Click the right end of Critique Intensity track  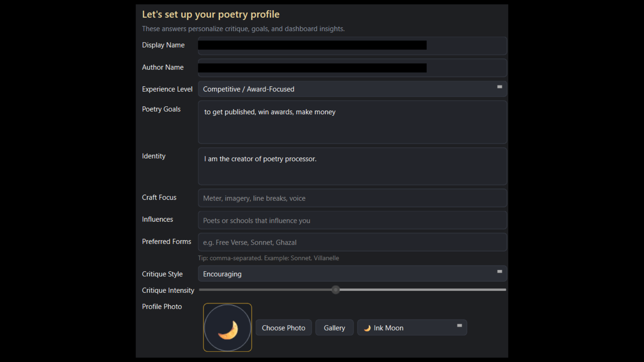(504, 290)
